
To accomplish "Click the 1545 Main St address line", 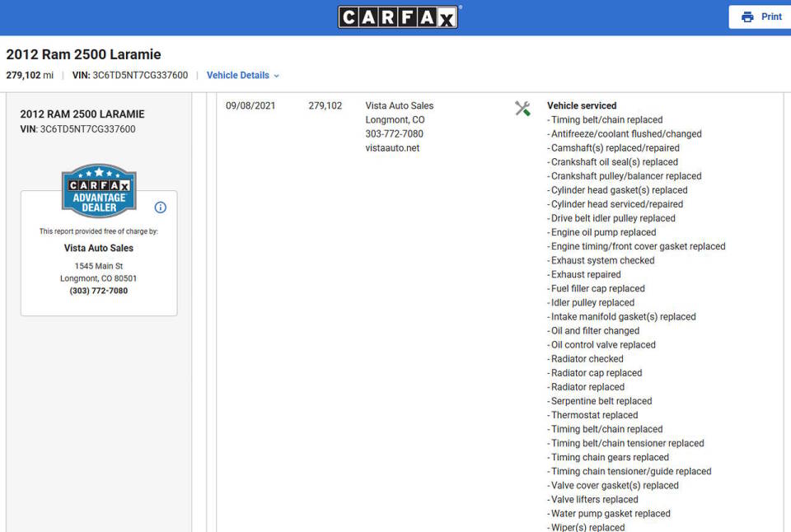I will point(98,266).
